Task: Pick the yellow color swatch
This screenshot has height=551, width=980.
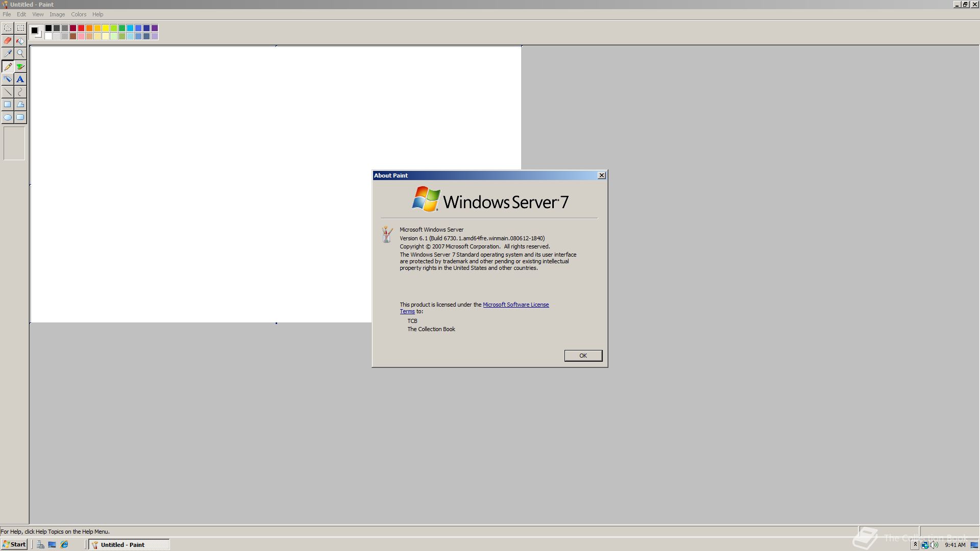Action: (x=106, y=28)
